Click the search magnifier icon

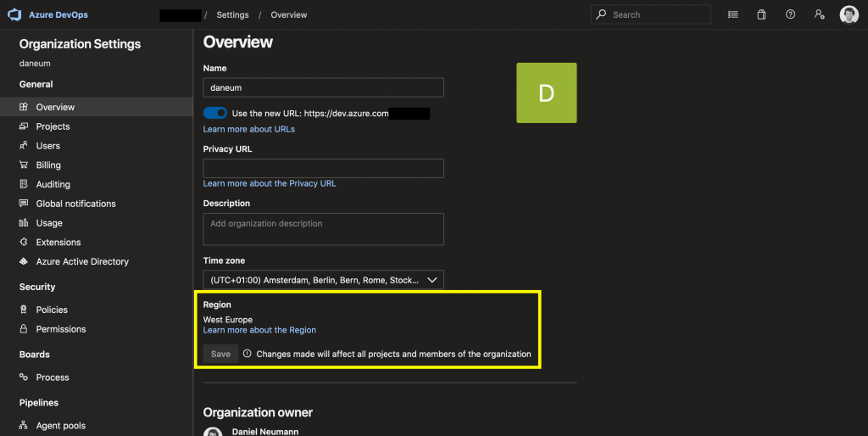[x=601, y=14]
